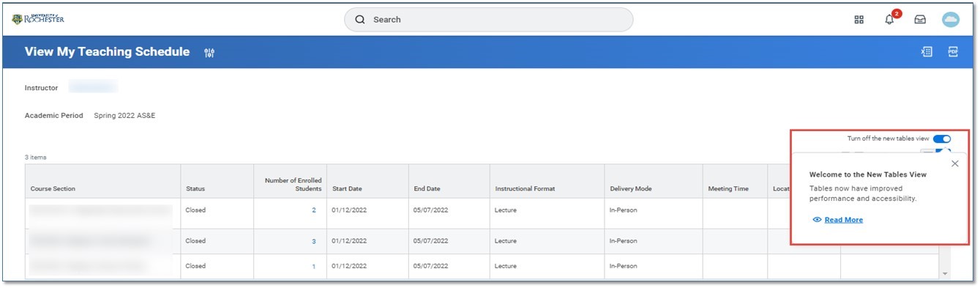
Task: Open enrolled students count 2 link
Action: 314,210
